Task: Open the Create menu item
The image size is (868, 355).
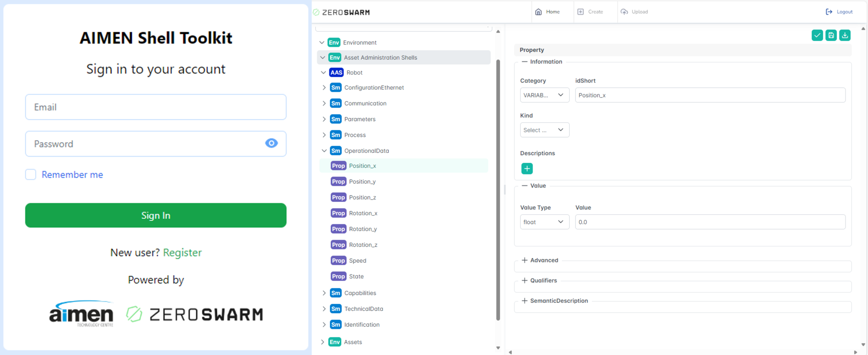Action: point(595,12)
